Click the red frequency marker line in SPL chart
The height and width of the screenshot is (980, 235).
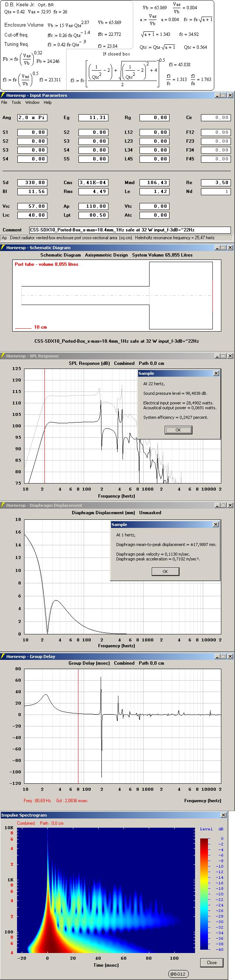point(44,426)
